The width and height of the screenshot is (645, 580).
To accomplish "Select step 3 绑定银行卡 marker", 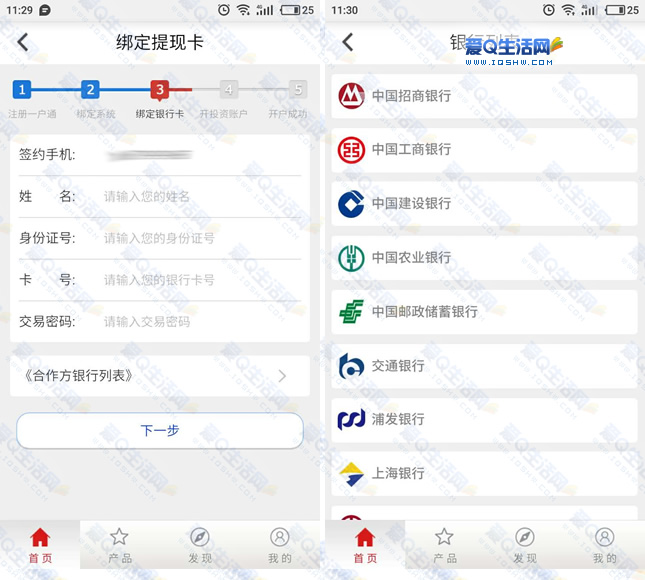I will click(x=160, y=90).
